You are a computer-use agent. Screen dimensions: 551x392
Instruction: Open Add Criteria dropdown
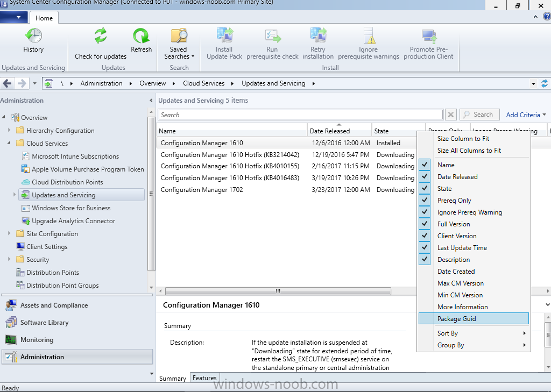526,115
